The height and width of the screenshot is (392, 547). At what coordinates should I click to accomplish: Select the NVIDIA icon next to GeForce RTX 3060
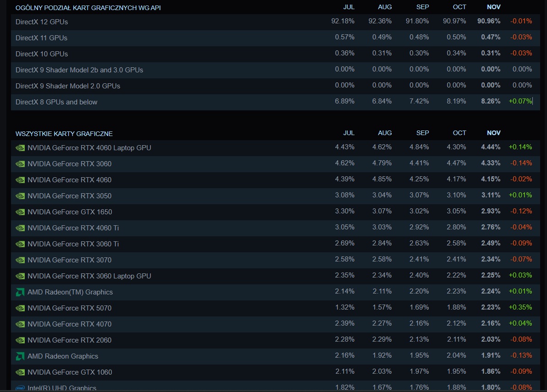20,163
